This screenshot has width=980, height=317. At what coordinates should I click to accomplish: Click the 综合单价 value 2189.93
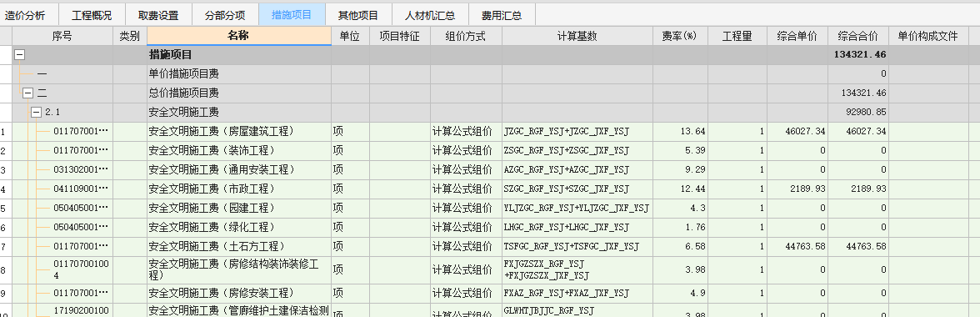tap(797, 189)
